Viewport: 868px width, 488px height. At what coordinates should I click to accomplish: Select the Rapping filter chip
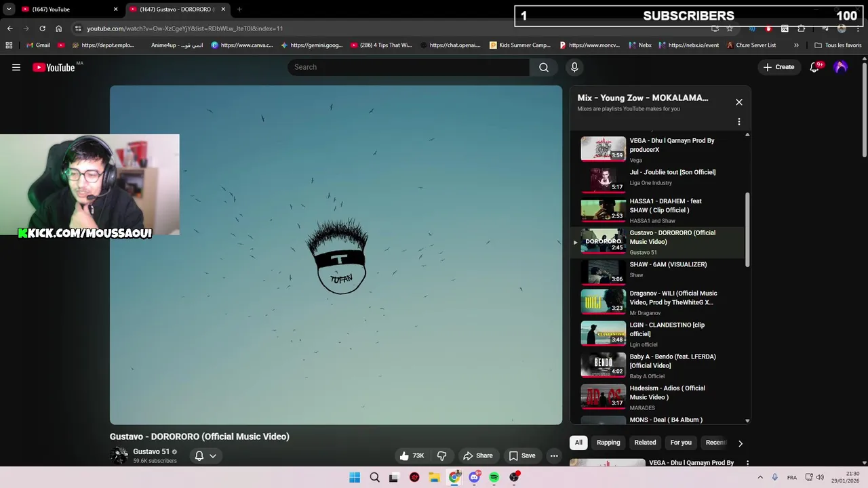[x=608, y=443]
